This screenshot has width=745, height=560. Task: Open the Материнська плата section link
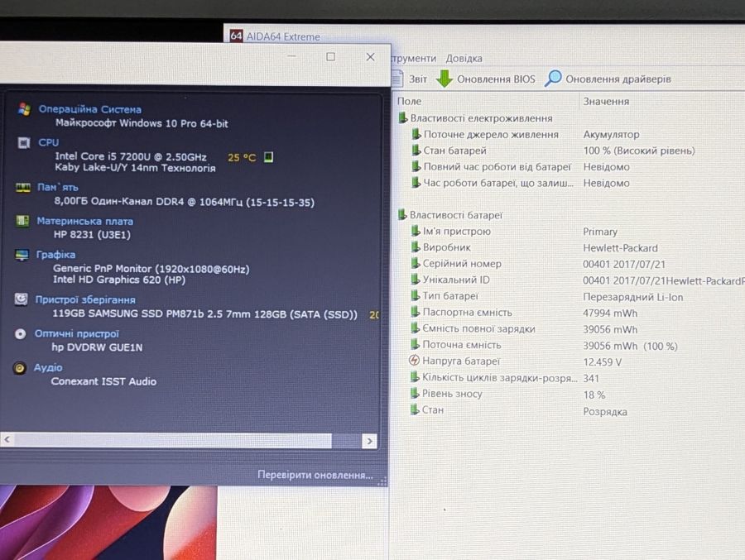(84, 222)
